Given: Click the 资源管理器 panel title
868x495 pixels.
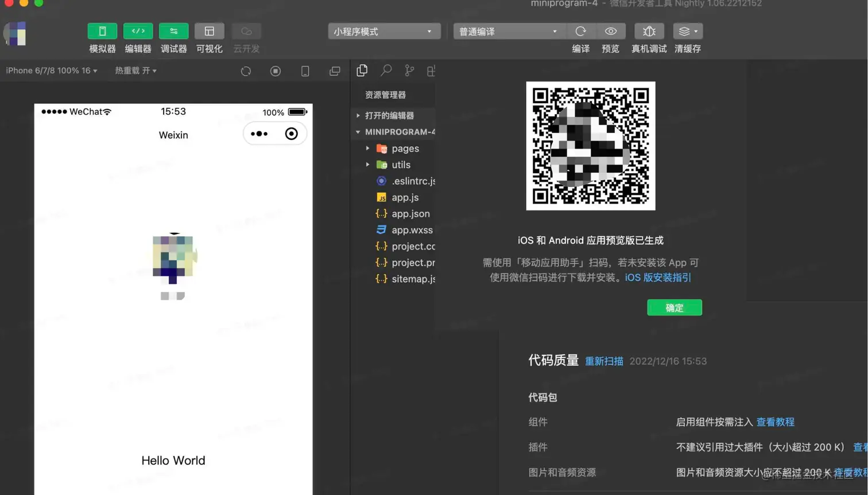Looking at the screenshot, I should (x=385, y=95).
